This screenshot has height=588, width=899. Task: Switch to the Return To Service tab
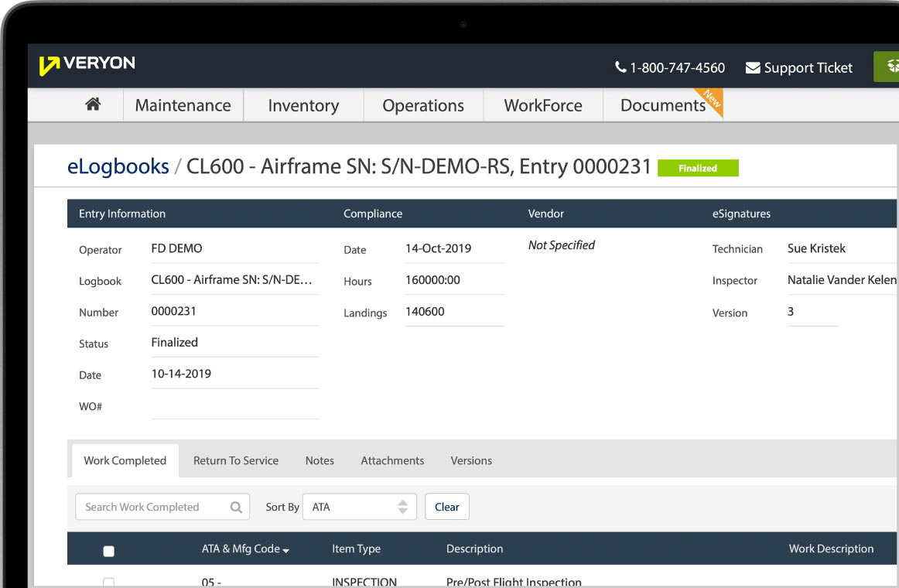236,460
